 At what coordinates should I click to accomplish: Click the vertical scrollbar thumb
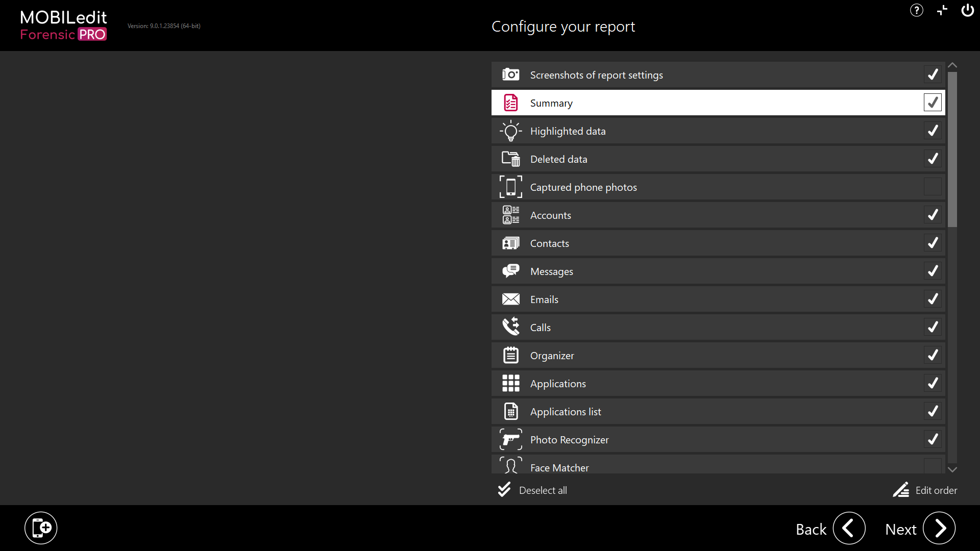952,149
